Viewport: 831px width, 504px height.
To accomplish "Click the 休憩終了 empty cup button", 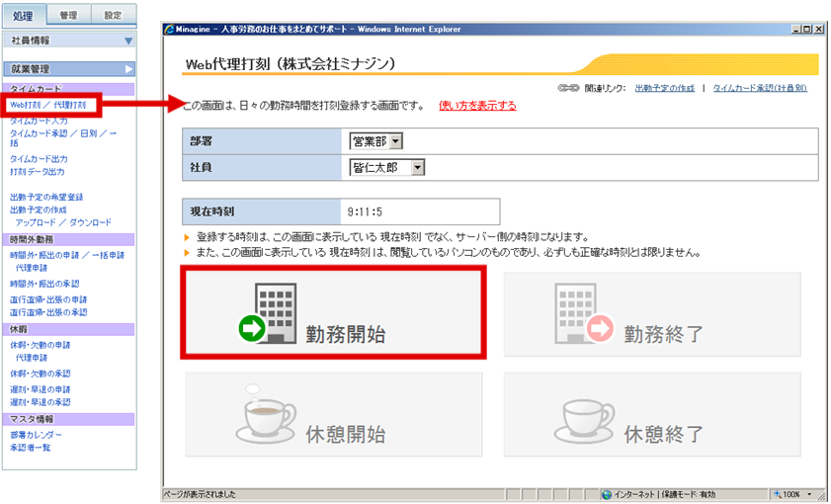I will [x=652, y=414].
